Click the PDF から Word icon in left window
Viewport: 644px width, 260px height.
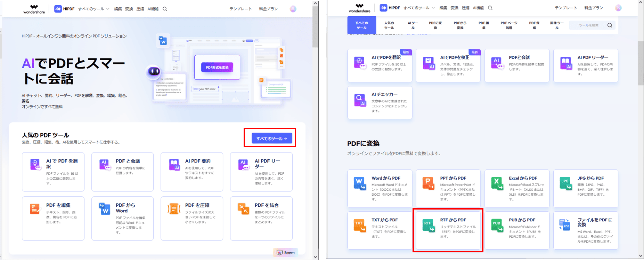105,208
